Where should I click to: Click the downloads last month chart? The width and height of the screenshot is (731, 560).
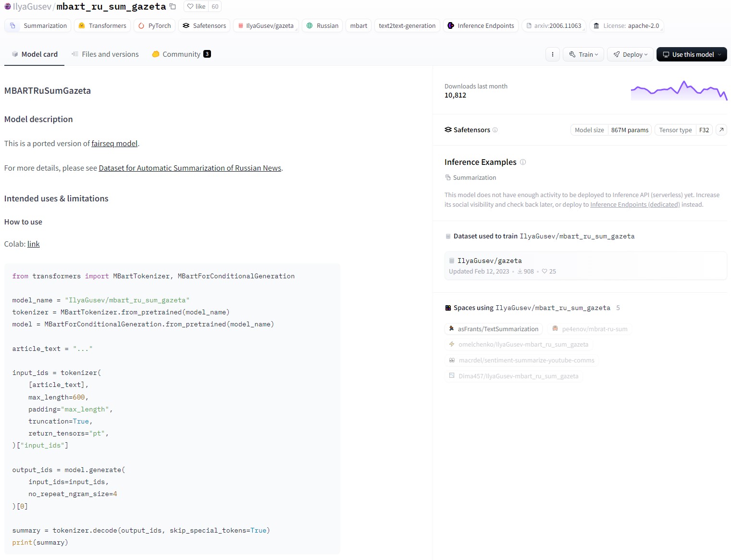pyautogui.click(x=679, y=90)
